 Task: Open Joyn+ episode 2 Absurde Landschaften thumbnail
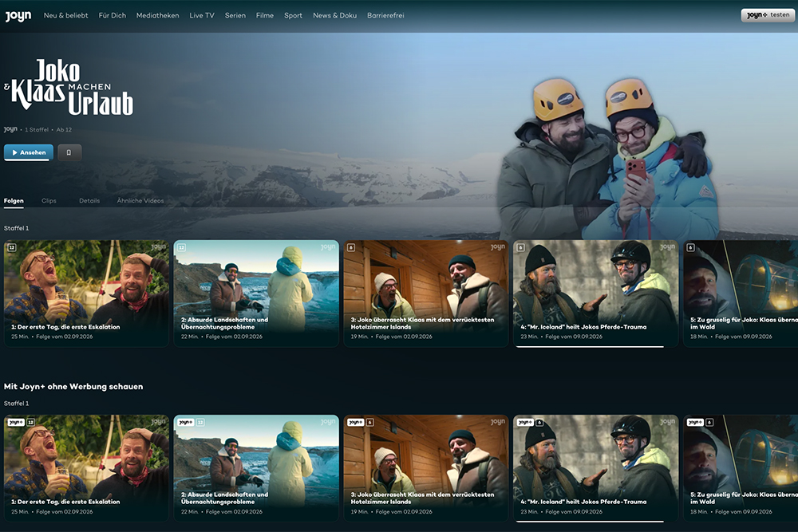[256, 468]
